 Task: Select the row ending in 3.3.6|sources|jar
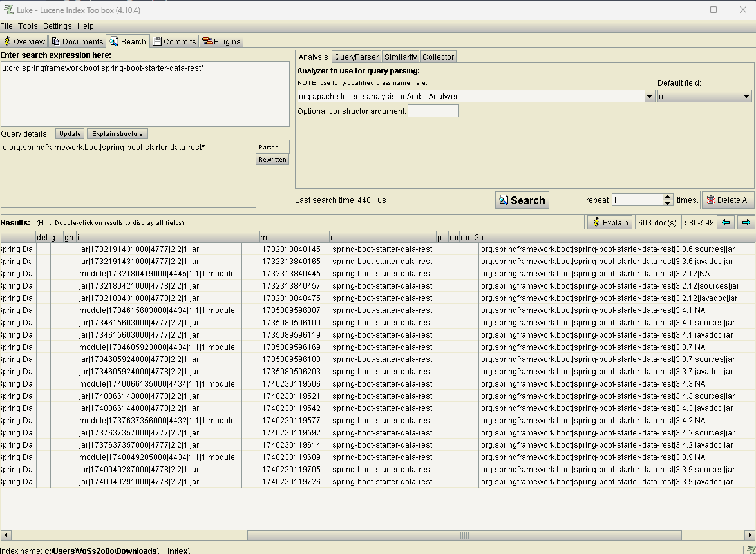377,249
